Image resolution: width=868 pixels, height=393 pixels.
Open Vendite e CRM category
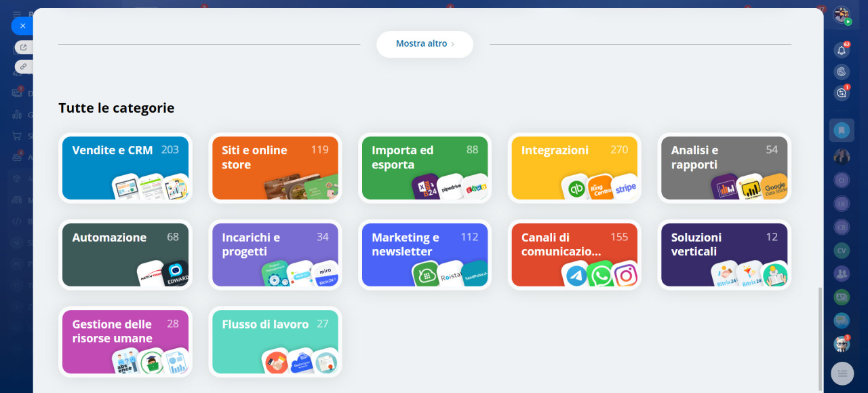tap(125, 168)
